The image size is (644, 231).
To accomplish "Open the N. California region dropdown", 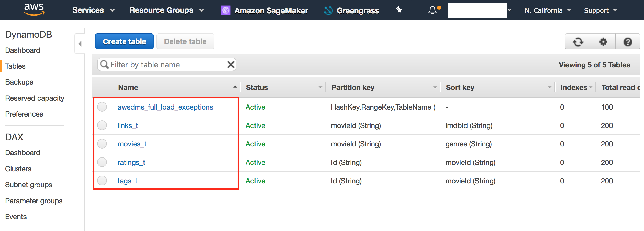I will click(x=548, y=10).
